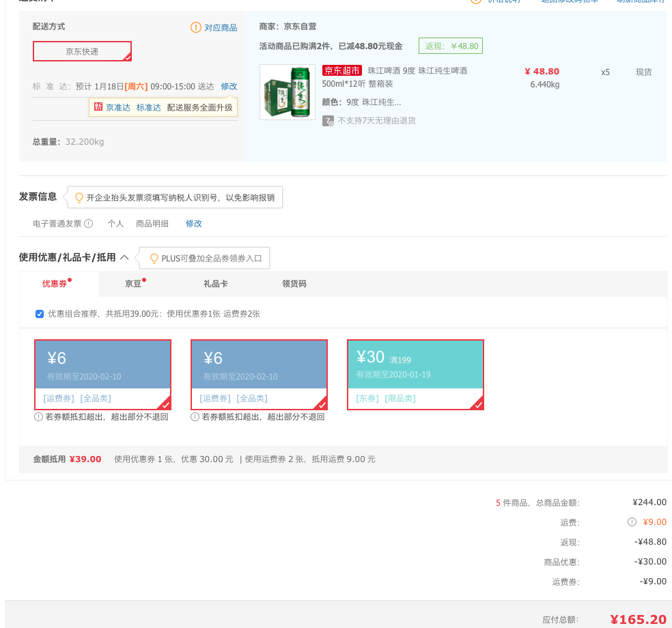
Task: Click 修改 in the invoice info row
Action: (x=194, y=224)
